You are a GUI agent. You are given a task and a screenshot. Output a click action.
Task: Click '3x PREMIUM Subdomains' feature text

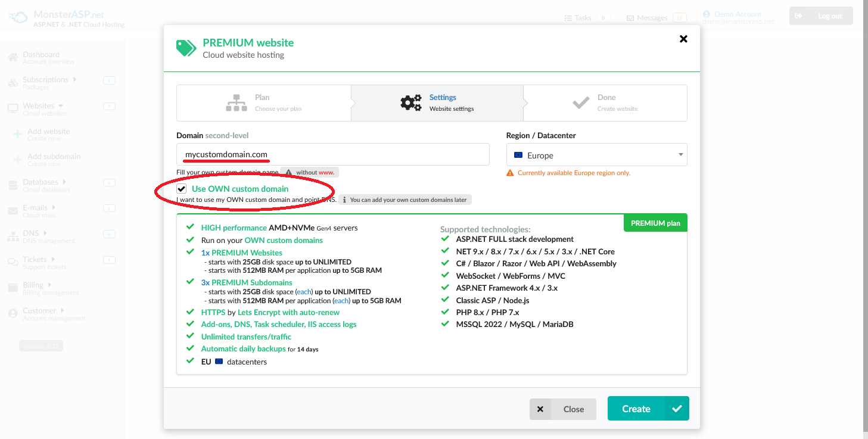pos(247,282)
